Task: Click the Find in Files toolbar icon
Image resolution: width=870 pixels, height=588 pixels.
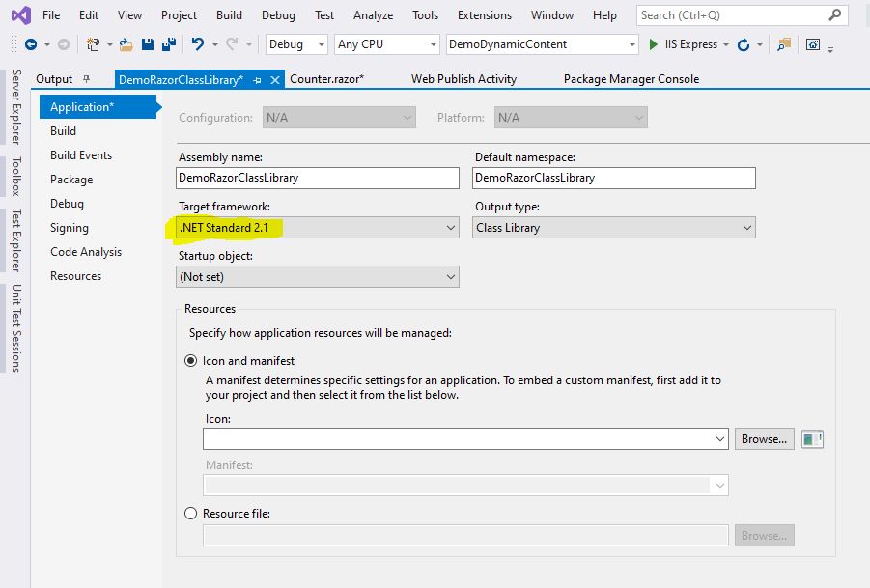Action: (x=784, y=44)
